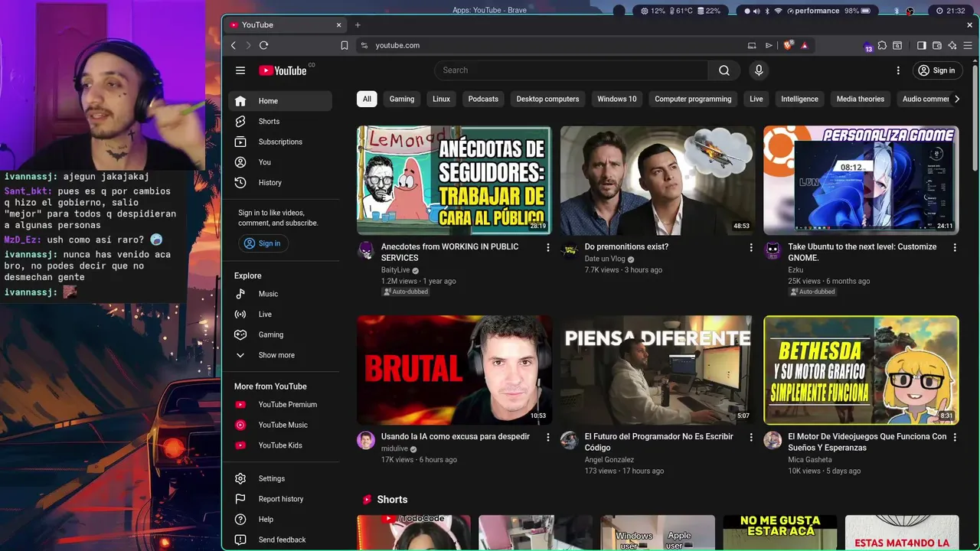The width and height of the screenshot is (980, 551).
Task: Open Brave main menu
Action: coord(968,45)
